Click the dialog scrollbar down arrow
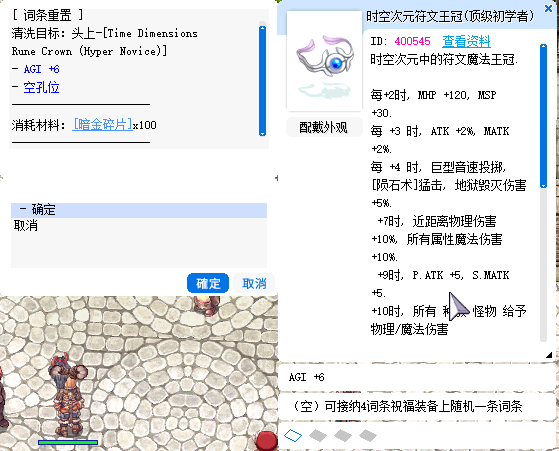The width and height of the screenshot is (559, 451). click(262, 134)
